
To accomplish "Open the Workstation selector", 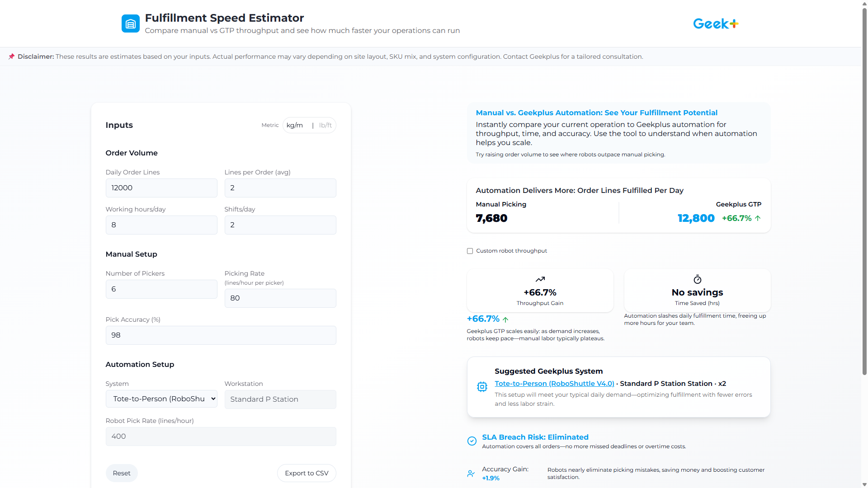I will [280, 399].
